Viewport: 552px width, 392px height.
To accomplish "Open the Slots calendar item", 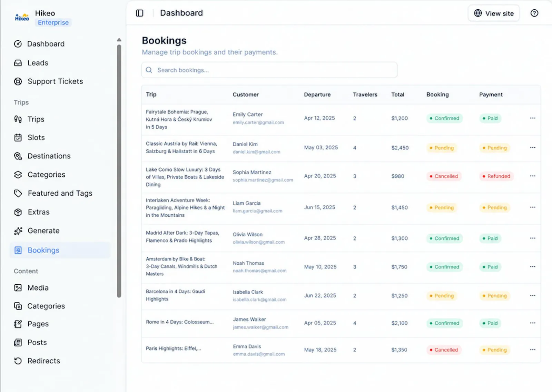I will pos(30,138).
